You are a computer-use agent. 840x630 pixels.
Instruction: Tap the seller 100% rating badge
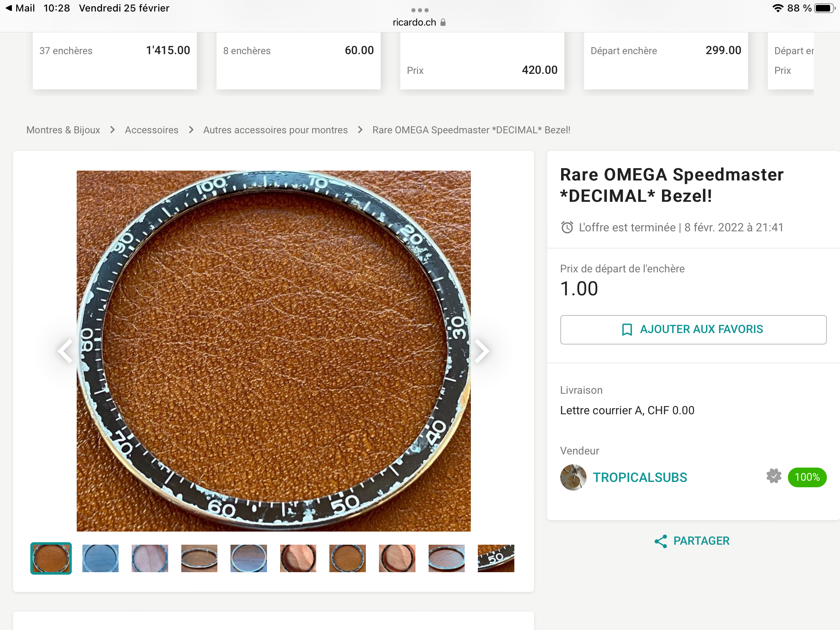pyautogui.click(x=807, y=477)
